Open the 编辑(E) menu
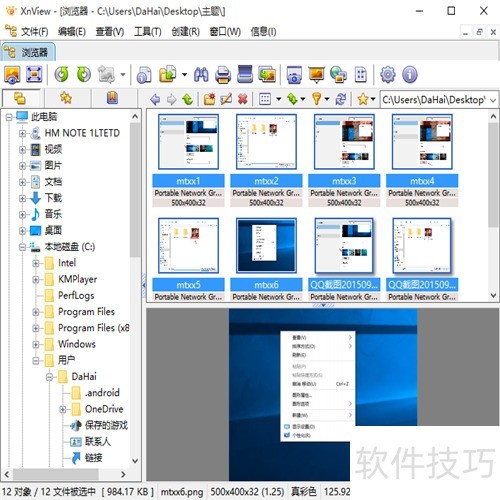Image resolution: width=500 pixels, height=500 pixels. point(72,32)
